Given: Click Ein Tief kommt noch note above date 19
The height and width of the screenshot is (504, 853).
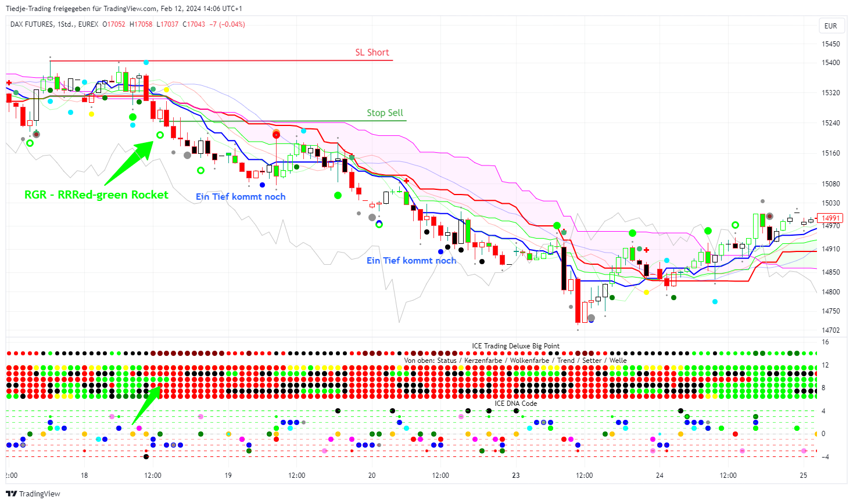Looking at the screenshot, I should (241, 196).
